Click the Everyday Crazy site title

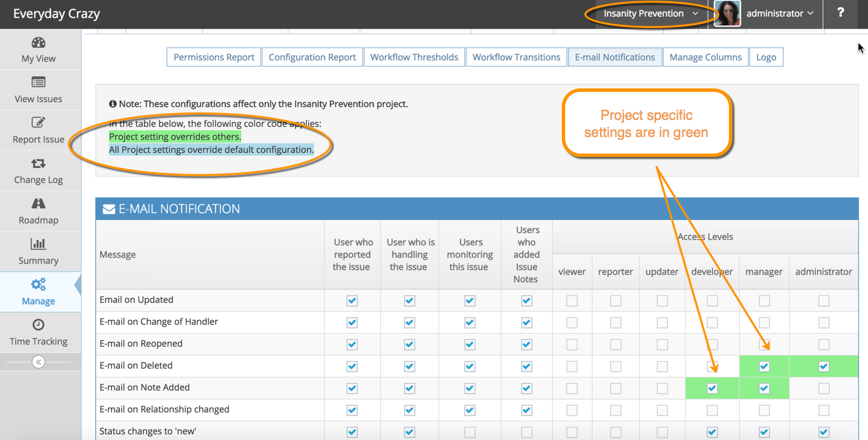[56, 14]
